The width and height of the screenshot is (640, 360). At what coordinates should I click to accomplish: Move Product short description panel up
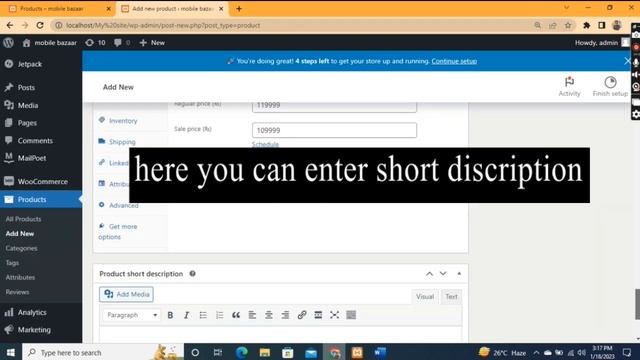(429, 273)
